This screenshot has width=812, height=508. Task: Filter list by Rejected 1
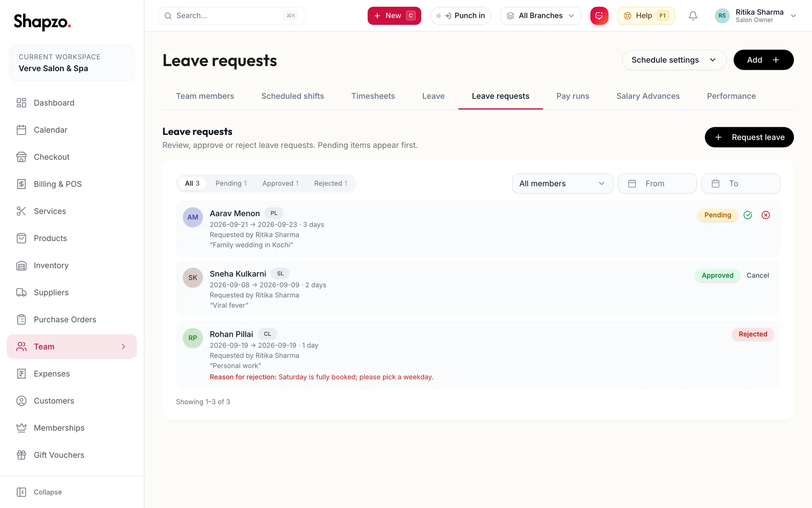[331, 183]
